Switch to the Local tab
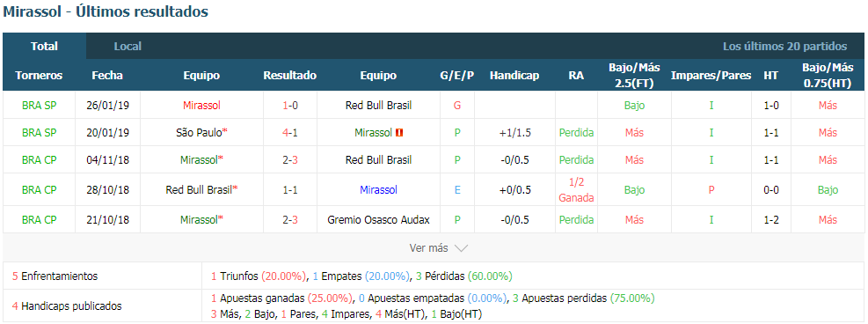The height and width of the screenshot is (324, 868). coord(128,47)
